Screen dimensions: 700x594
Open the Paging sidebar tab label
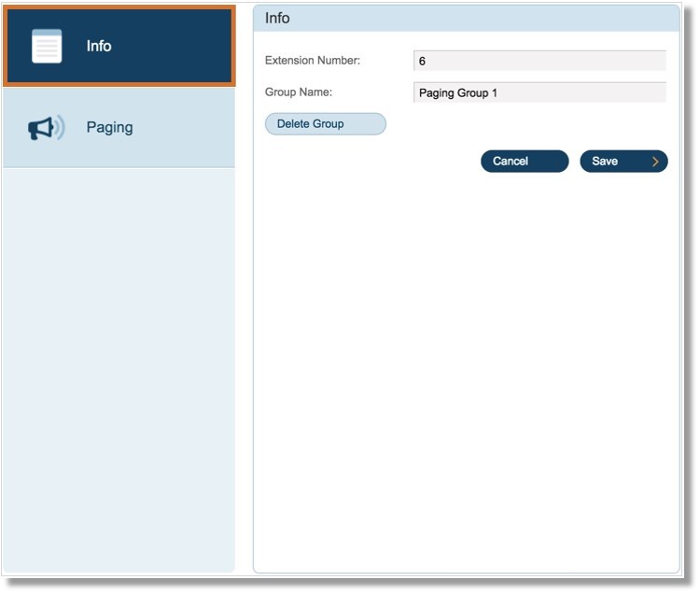click(x=110, y=128)
